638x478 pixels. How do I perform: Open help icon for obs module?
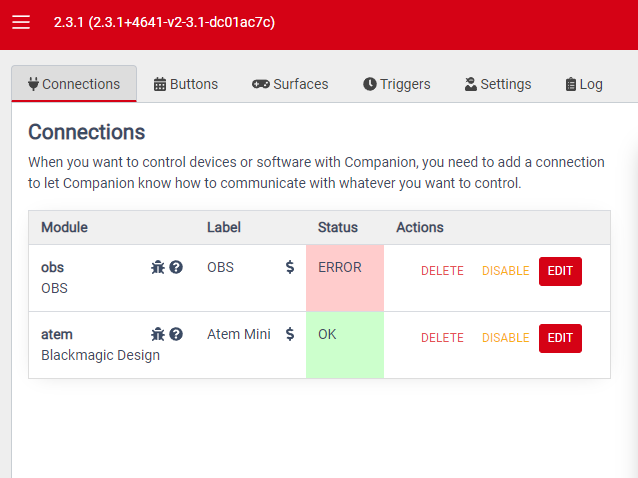coord(176,267)
